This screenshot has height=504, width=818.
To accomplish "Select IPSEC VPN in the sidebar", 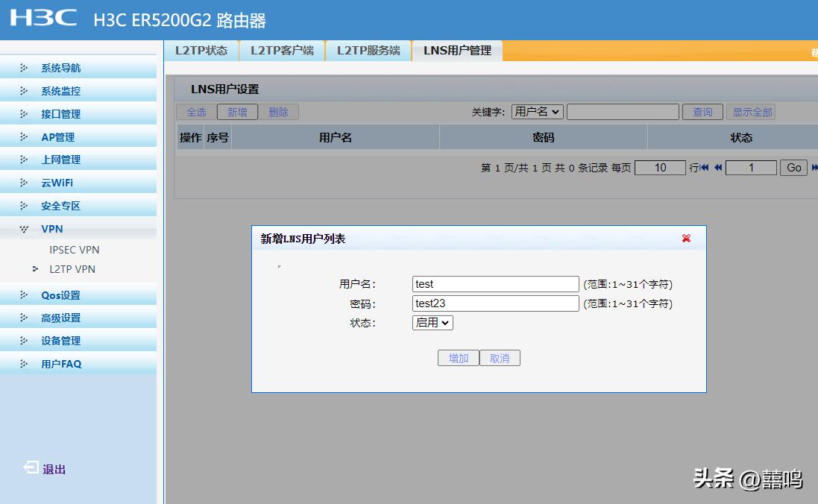I will click(74, 250).
